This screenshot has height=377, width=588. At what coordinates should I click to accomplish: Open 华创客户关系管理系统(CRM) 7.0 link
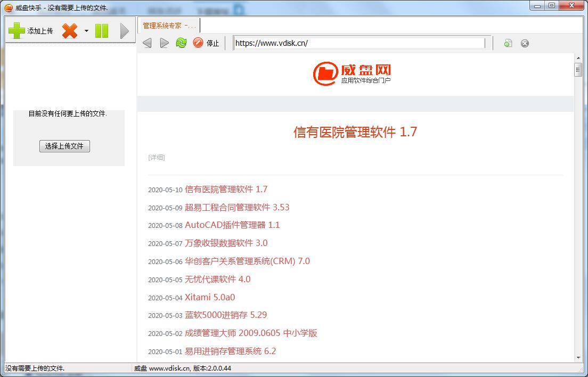click(248, 261)
